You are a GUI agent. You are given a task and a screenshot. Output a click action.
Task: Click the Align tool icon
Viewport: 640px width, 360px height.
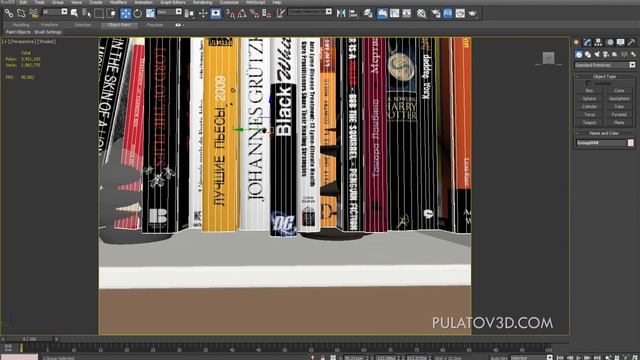[354, 13]
